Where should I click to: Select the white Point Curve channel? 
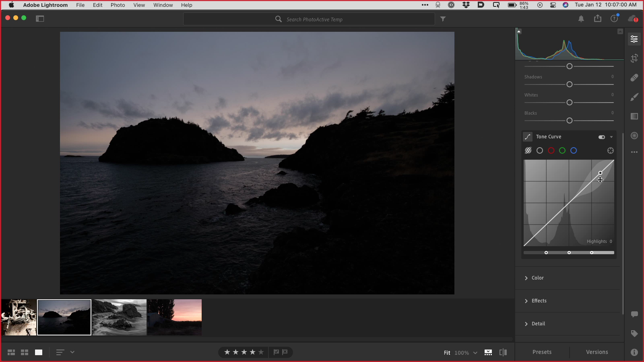coord(540,150)
